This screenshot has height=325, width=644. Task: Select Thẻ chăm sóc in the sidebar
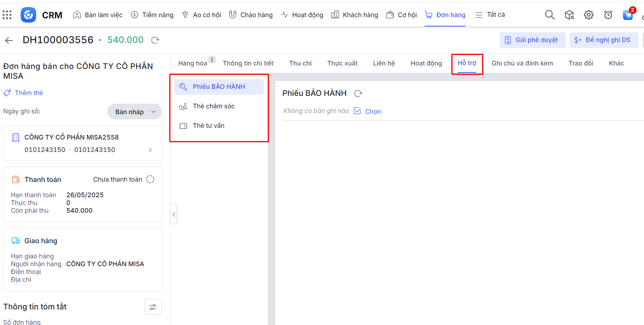[214, 106]
